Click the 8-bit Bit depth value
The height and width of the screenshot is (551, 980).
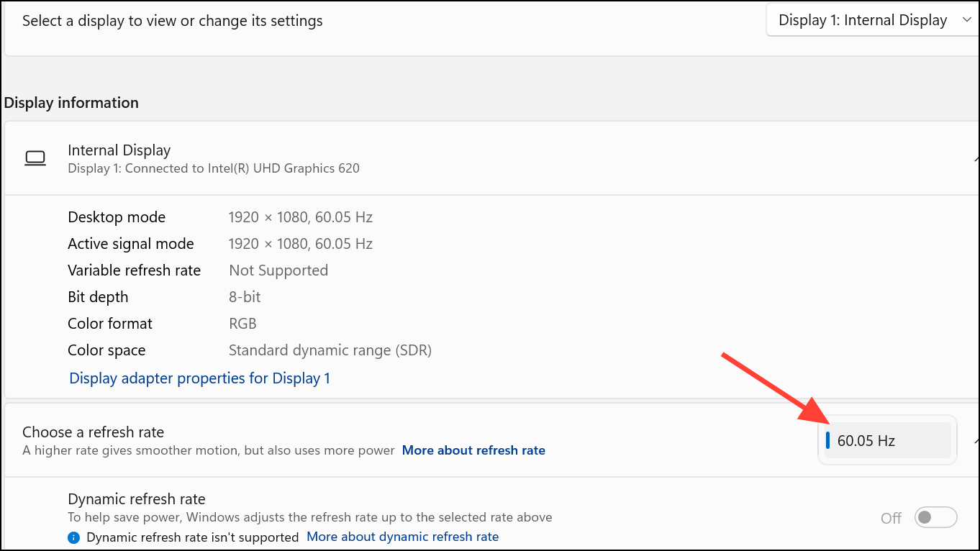(245, 297)
